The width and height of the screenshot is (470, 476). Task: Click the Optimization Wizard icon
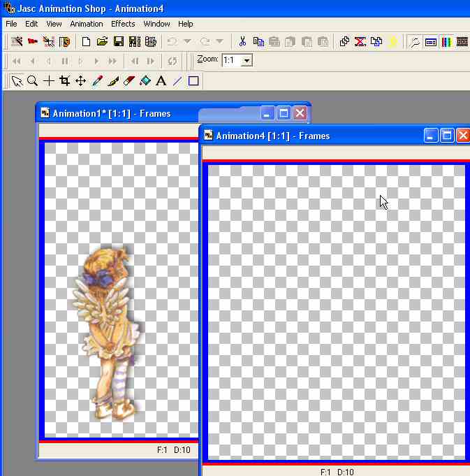click(49, 41)
